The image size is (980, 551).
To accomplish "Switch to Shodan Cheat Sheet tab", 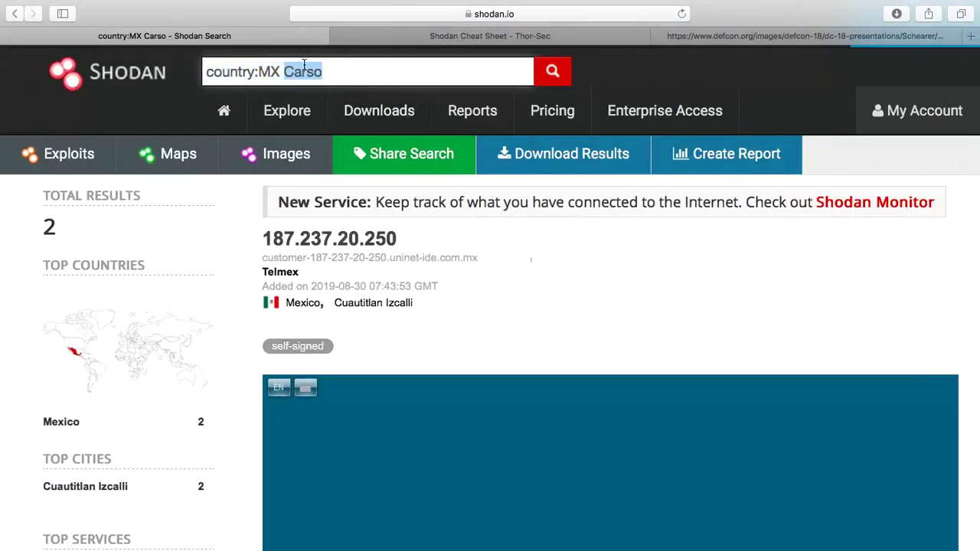I will [x=490, y=36].
